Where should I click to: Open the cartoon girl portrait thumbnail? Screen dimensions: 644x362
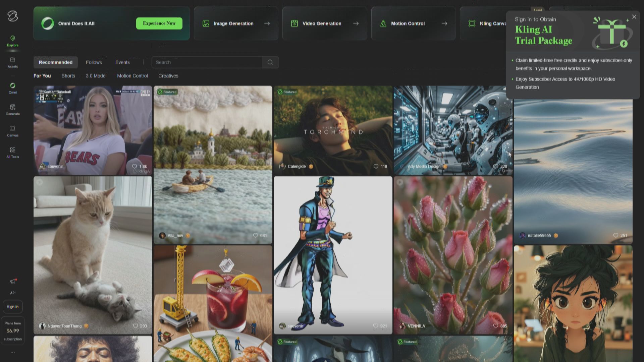573,304
